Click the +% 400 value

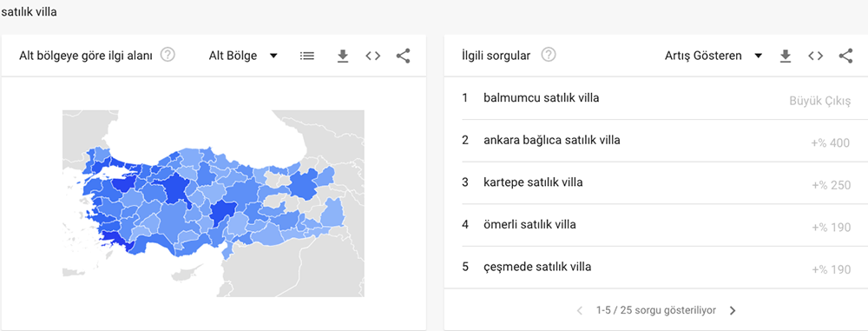click(x=831, y=143)
